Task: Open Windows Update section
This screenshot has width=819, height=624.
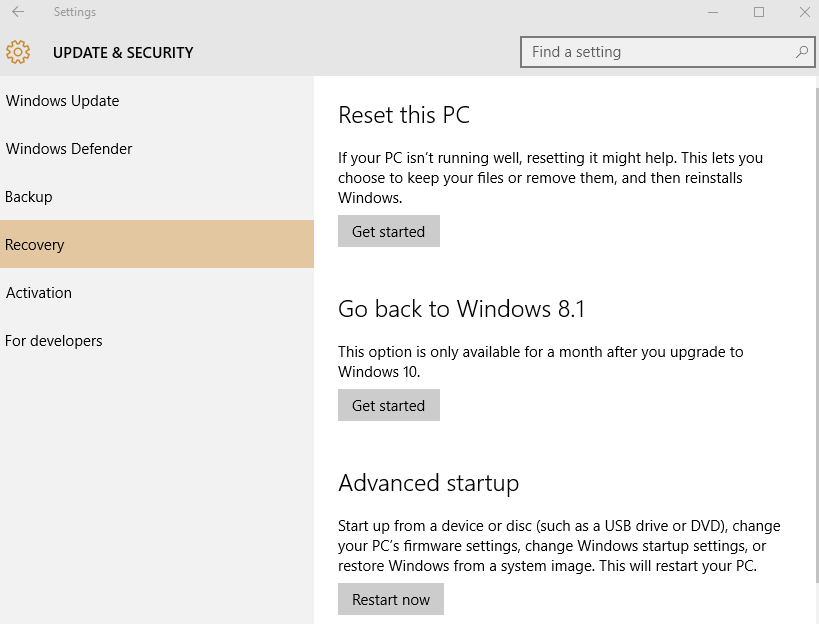Action: pos(157,100)
